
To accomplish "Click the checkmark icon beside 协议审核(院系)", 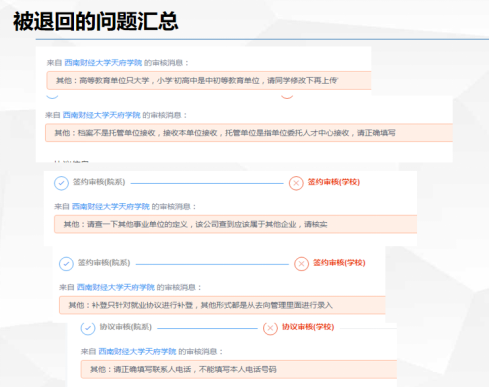I will click(88, 328).
